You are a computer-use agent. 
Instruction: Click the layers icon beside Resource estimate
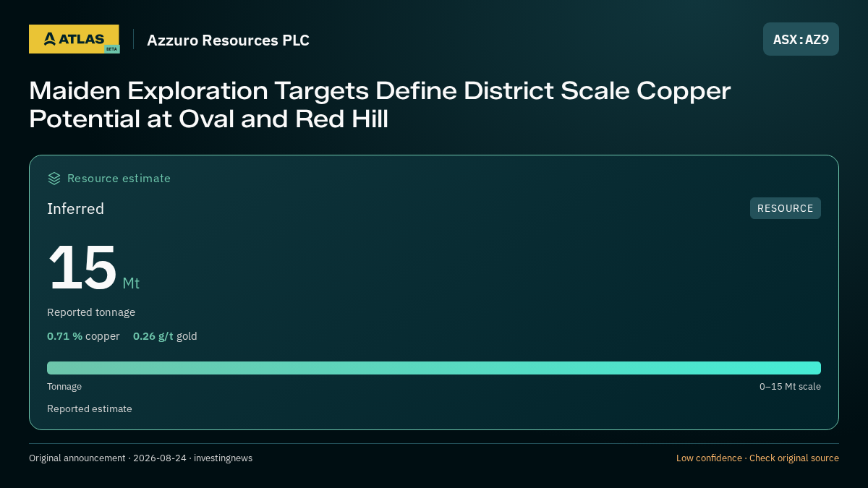tap(54, 179)
